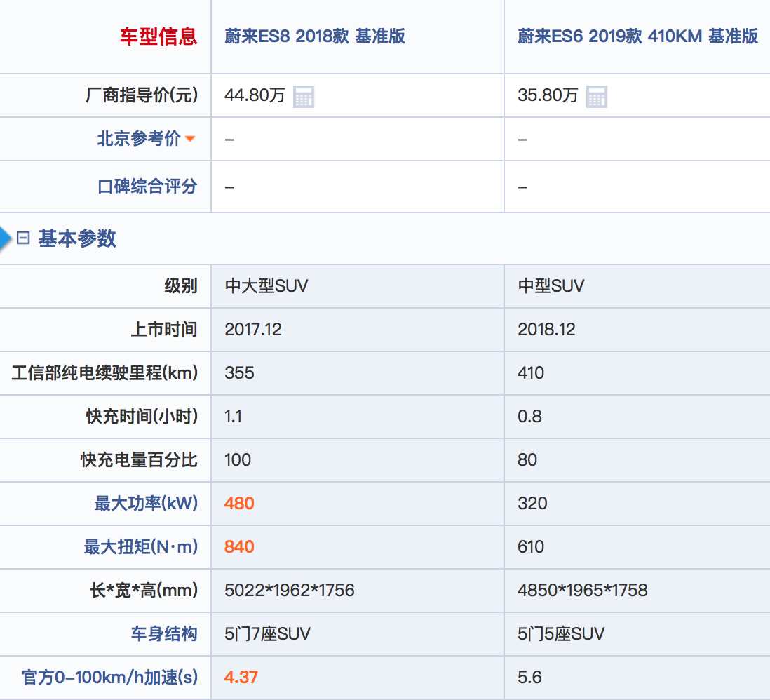This screenshot has height=700, width=770.
Task: Click the 级别 row label
Action: pos(181,286)
